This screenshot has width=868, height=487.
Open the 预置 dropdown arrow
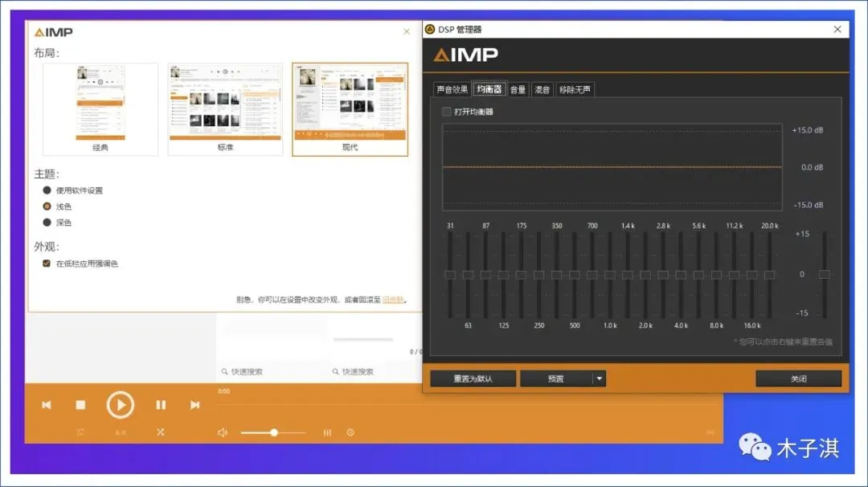599,379
